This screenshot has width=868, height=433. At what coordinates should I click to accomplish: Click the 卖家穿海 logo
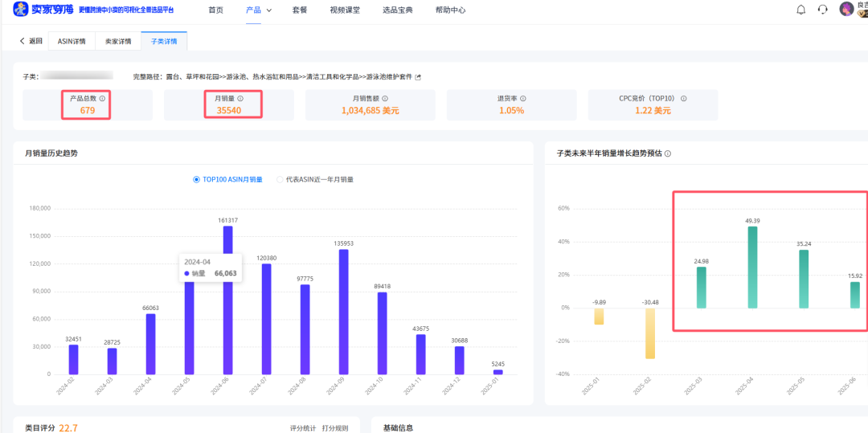[x=43, y=9]
